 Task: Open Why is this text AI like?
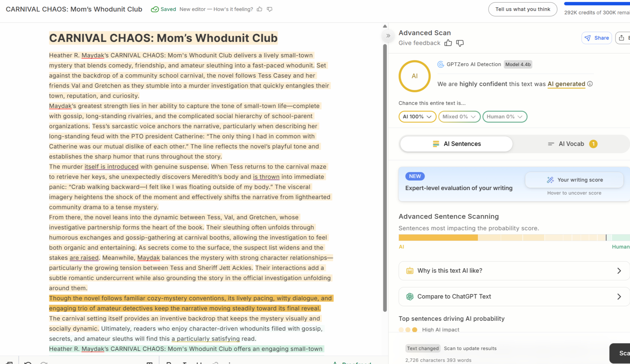point(514,271)
